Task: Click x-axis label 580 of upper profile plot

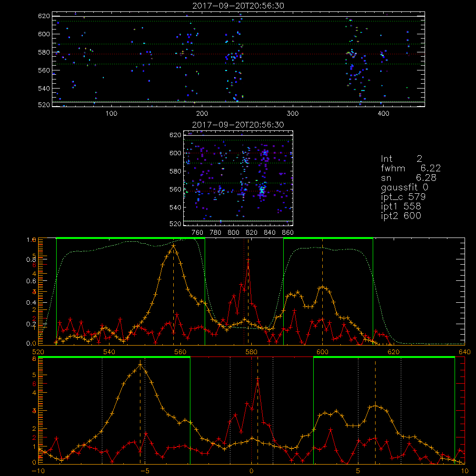Action: [251, 352]
